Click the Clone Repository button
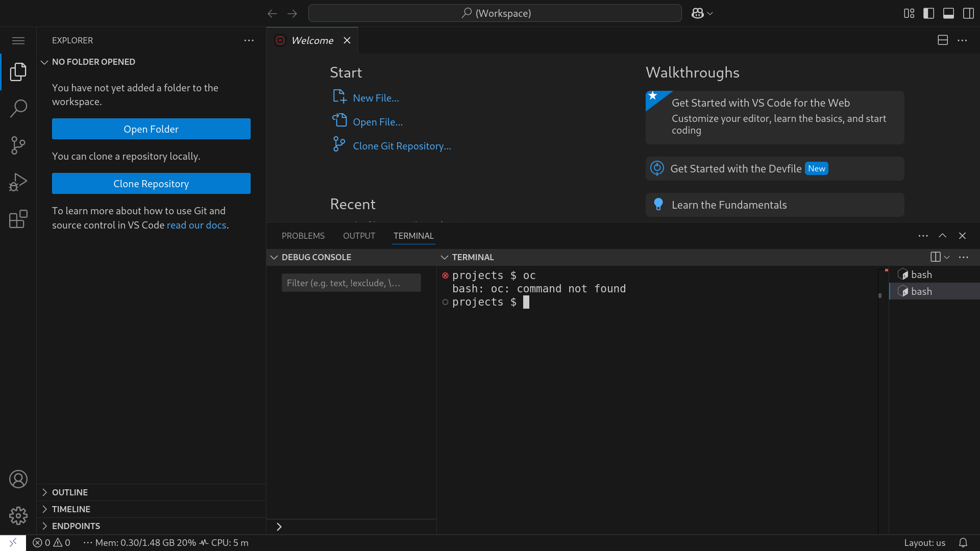 151,184
